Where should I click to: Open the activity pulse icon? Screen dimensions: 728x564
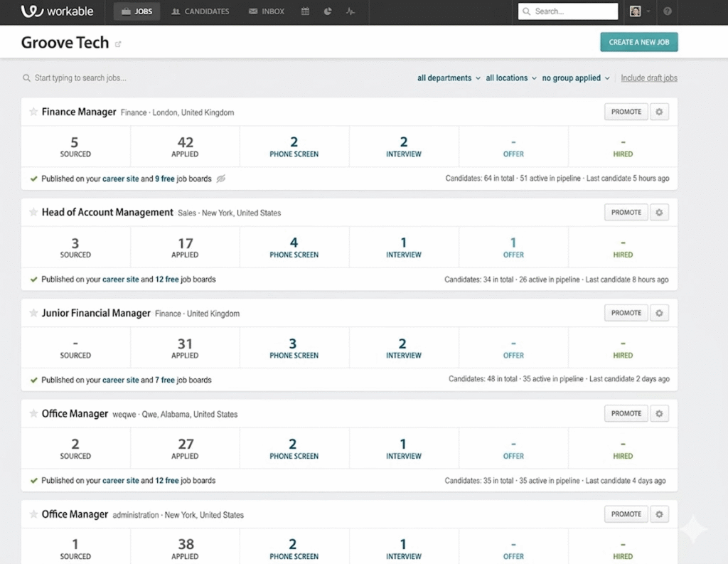[x=350, y=11]
